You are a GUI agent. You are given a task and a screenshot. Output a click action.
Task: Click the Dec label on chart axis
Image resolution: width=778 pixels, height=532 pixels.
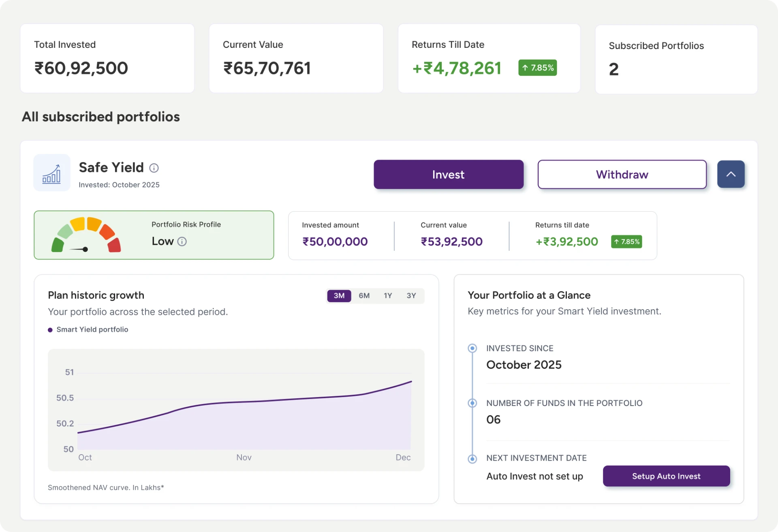tap(403, 457)
